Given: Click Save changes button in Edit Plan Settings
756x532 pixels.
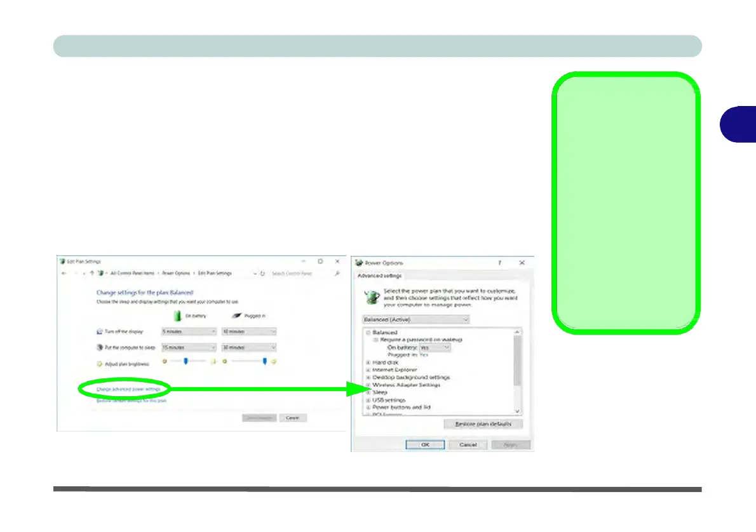Looking at the screenshot, I should coord(259,418).
